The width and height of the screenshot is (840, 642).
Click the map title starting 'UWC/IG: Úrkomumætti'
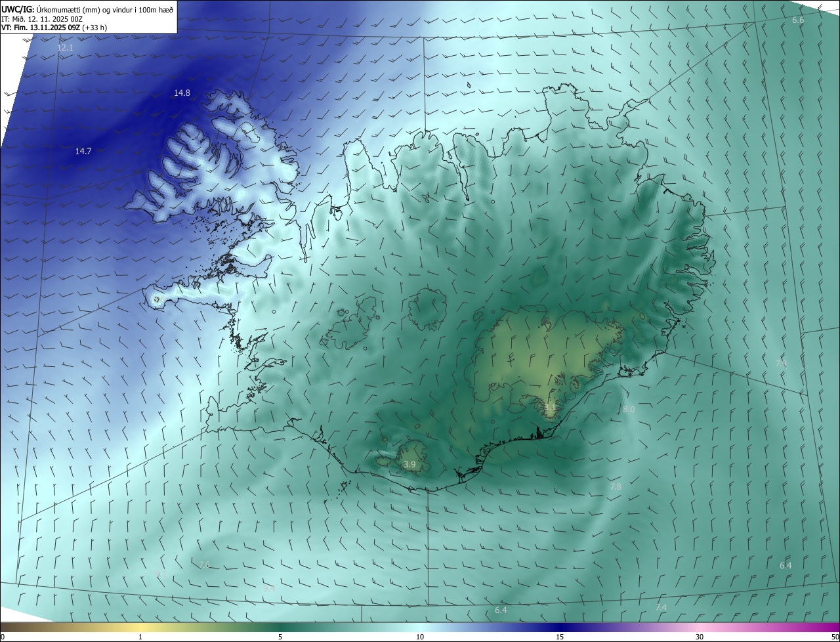coord(87,9)
